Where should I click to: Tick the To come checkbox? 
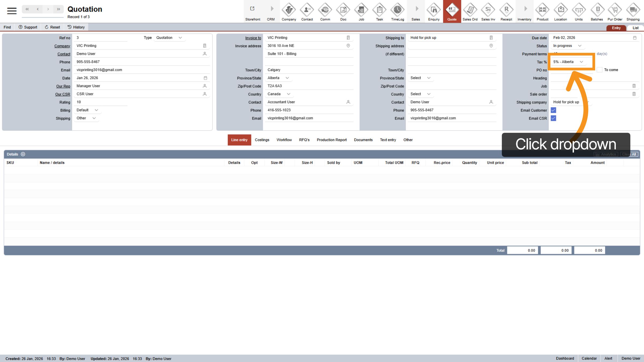(x=599, y=70)
